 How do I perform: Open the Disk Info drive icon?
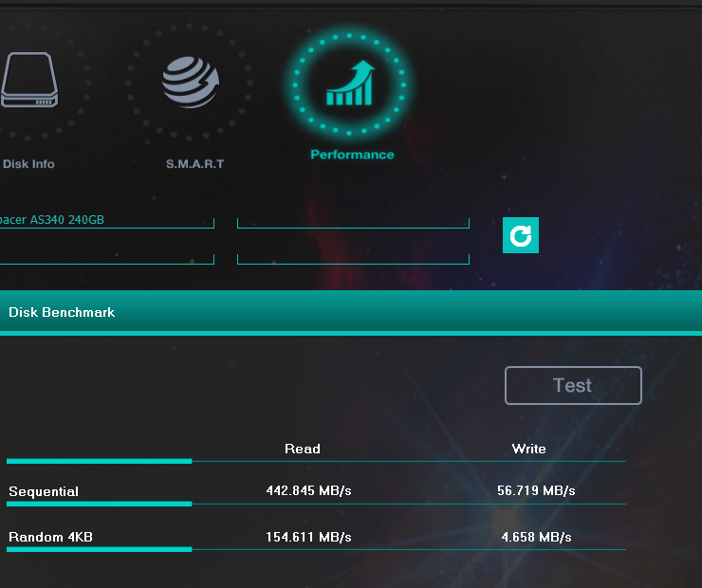pos(29,80)
